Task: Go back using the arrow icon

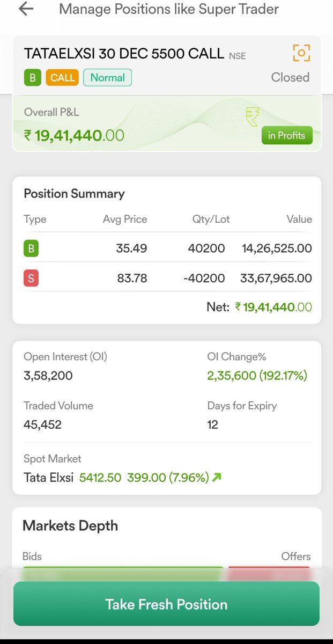Action: pyautogui.click(x=26, y=9)
